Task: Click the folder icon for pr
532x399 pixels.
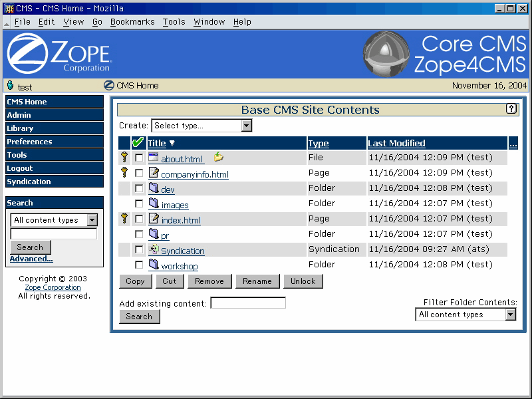Action: (154, 233)
